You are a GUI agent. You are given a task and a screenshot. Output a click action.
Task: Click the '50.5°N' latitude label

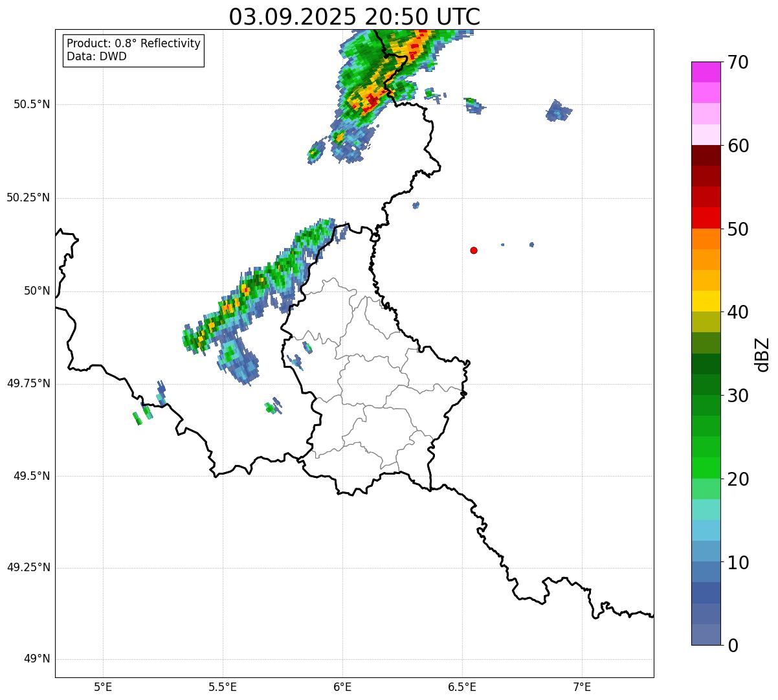pyautogui.click(x=31, y=104)
